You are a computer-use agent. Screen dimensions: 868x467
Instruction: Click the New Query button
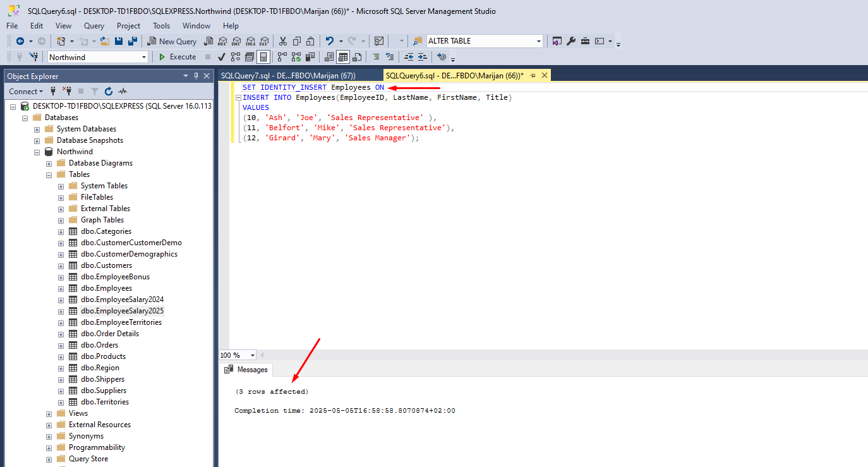point(172,41)
